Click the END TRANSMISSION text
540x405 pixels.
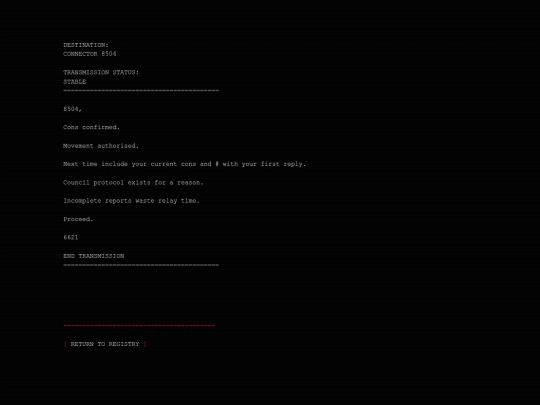(x=94, y=256)
